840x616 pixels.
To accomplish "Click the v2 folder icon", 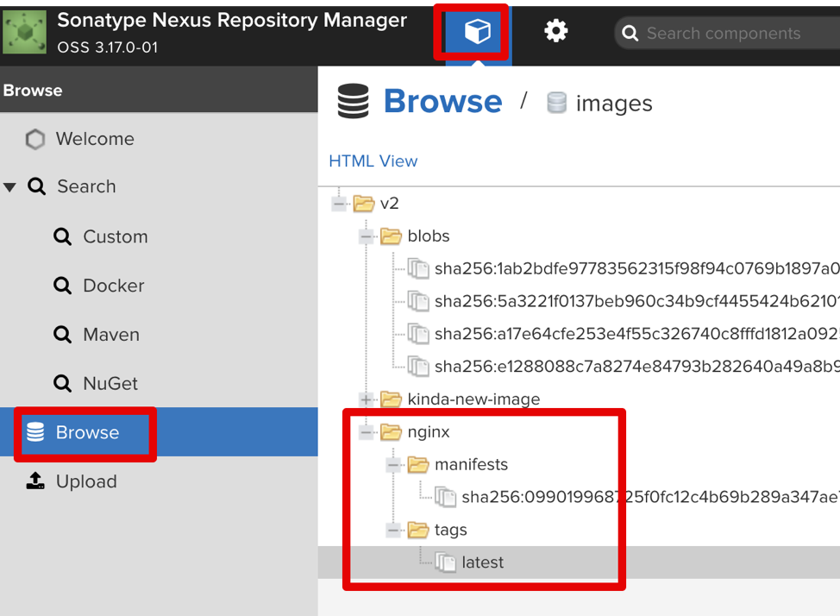I will pos(364,204).
